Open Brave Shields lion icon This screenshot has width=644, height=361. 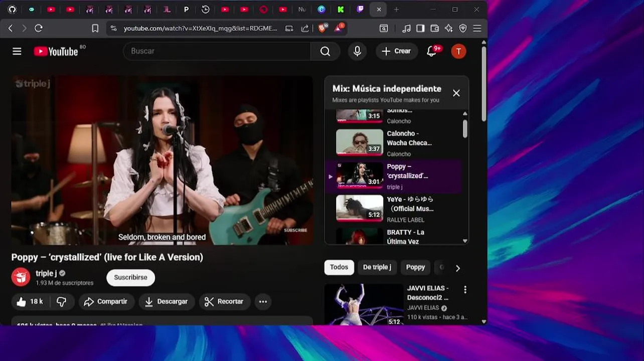[x=322, y=28]
